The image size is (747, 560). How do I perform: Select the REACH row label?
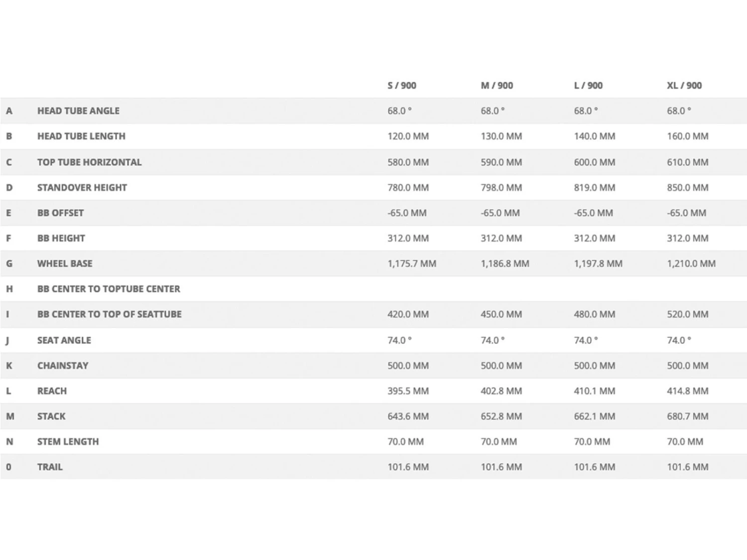(52, 391)
